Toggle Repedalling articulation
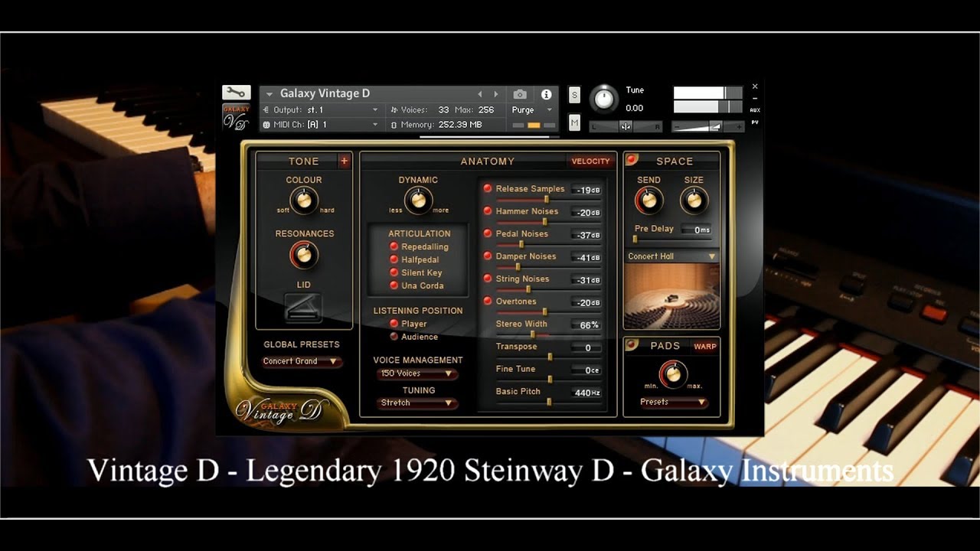The height and width of the screenshot is (551, 980). pos(394,246)
